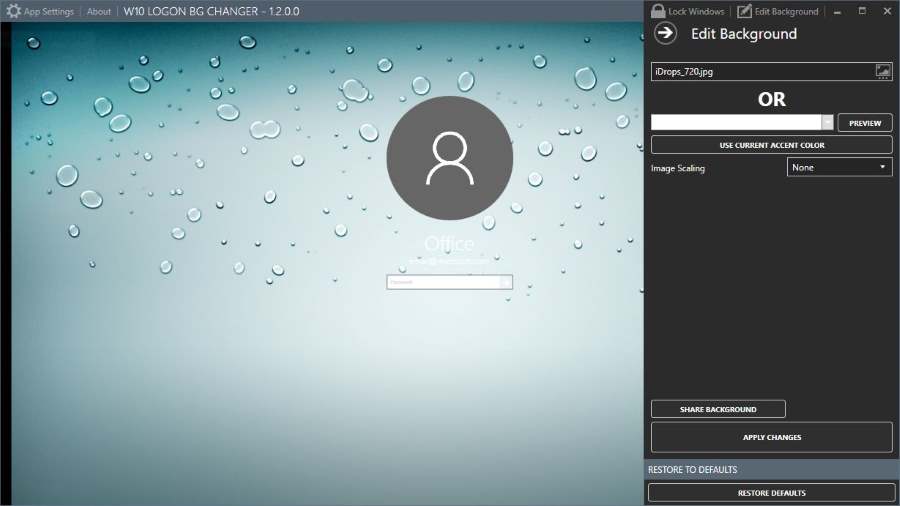Open the Image Scaling dropdown
The width and height of the screenshot is (900, 506).
(839, 167)
